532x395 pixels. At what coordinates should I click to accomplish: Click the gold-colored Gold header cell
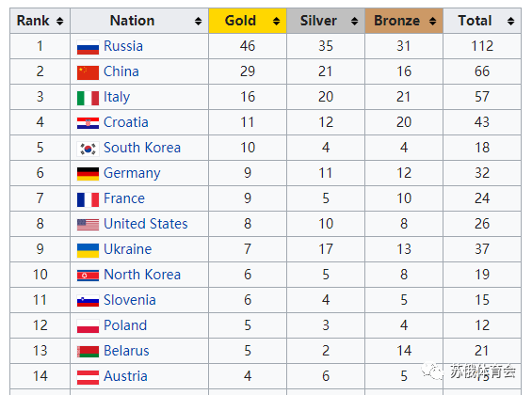click(x=248, y=21)
